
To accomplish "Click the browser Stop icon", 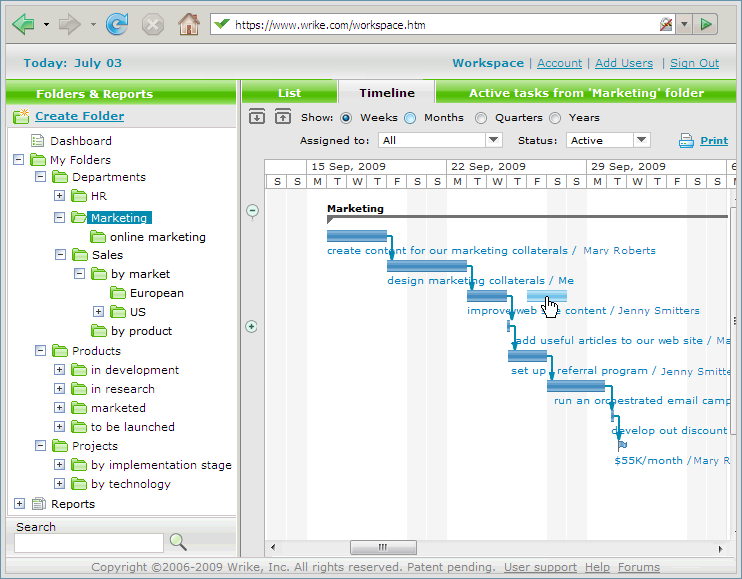I will click(152, 24).
